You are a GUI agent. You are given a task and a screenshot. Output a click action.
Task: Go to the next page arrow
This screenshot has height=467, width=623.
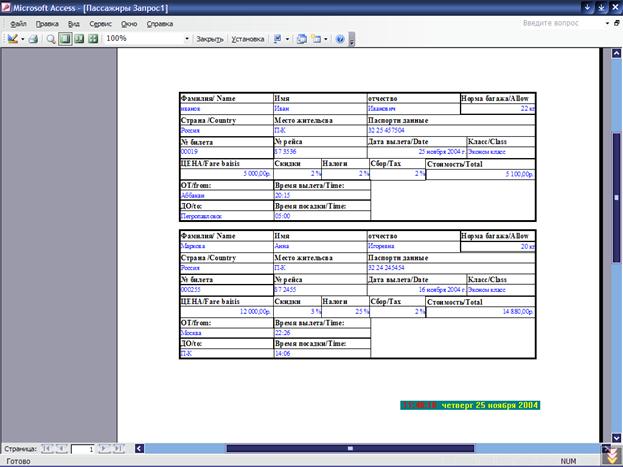(104, 449)
